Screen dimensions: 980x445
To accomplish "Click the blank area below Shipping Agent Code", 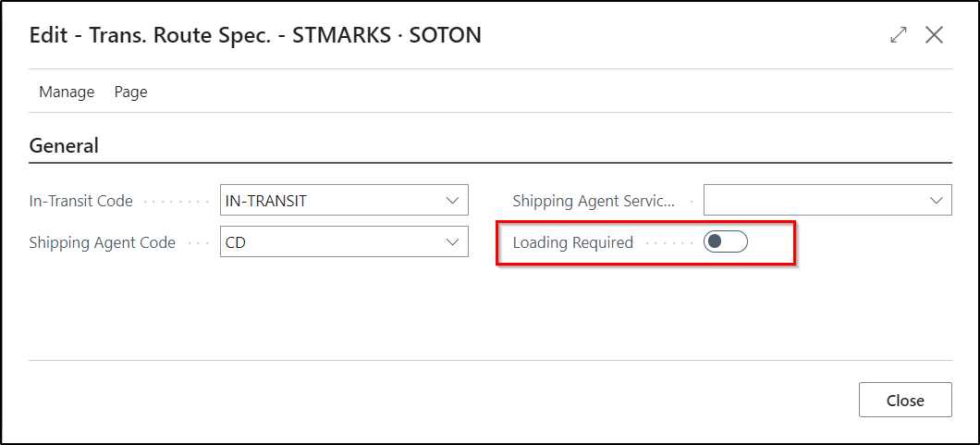I will pos(249,306).
